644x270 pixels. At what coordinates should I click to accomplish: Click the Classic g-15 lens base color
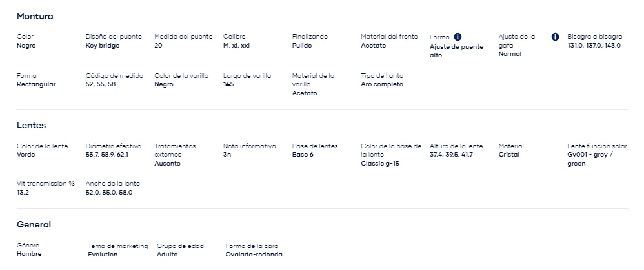click(x=380, y=163)
